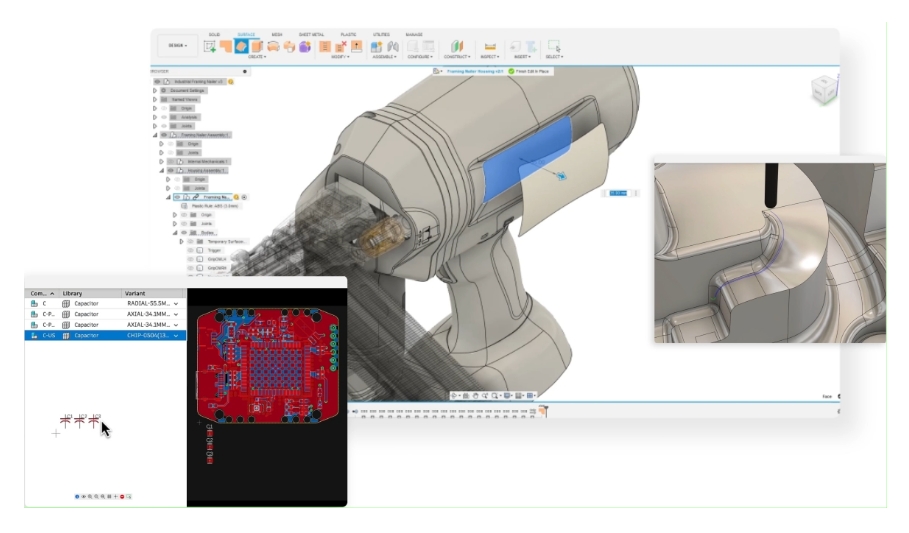Expand the Named Views node

[x=155, y=99]
